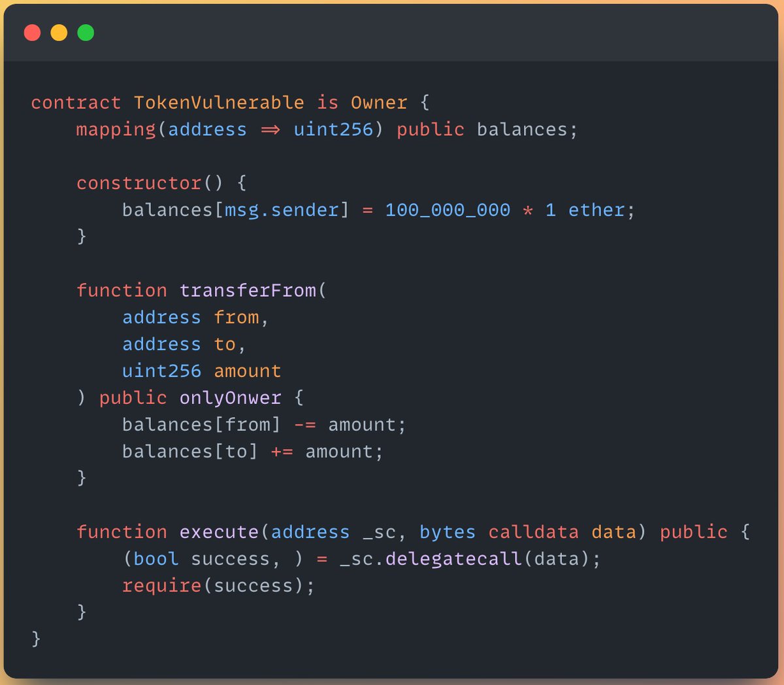Select the "execute" function name
The width and height of the screenshot is (784, 685).
click(220, 532)
